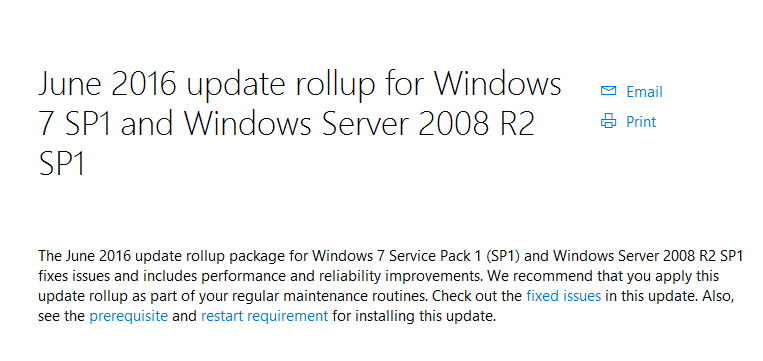Click 'update rollup' in the page title
This screenshot has width=763, height=361.
281,86
